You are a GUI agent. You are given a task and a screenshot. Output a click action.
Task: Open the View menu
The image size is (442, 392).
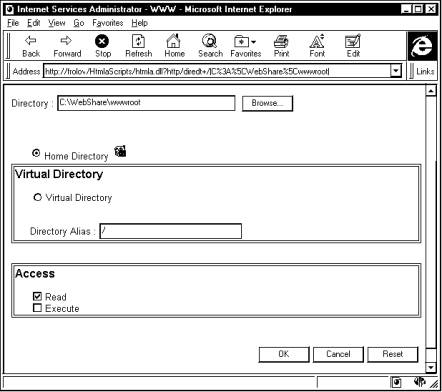pyautogui.click(x=56, y=23)
